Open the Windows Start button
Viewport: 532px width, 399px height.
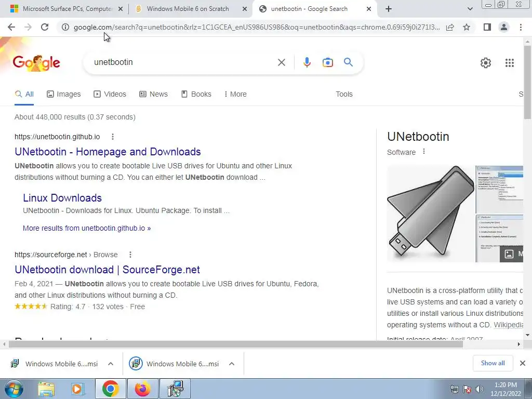click(14, 389)
